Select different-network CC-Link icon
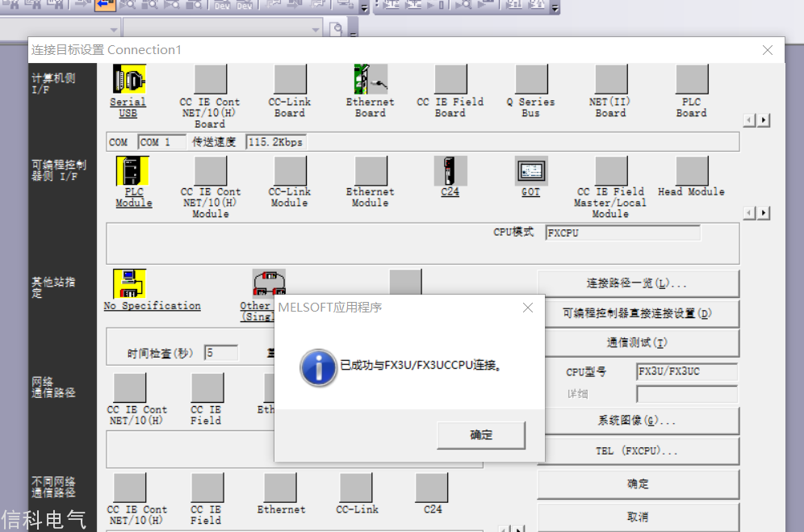Image resolution: width=804 pixels, height=532 pixels. click(356, 488)
